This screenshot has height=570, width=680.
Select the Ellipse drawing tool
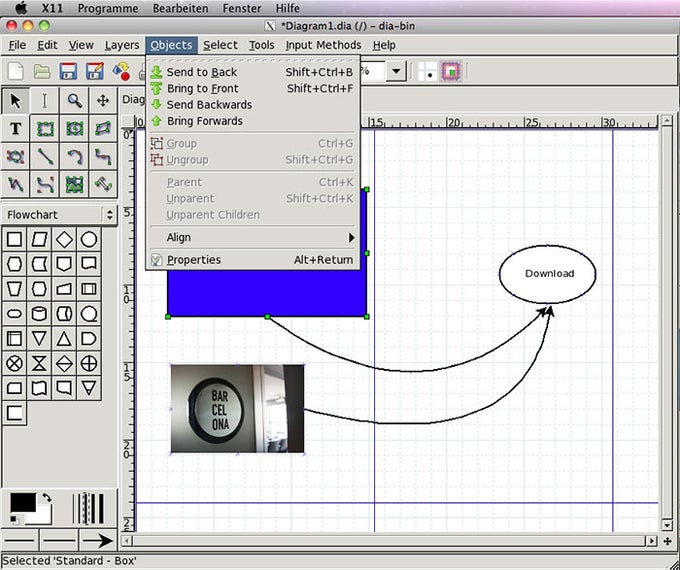(x=74, y=129)
